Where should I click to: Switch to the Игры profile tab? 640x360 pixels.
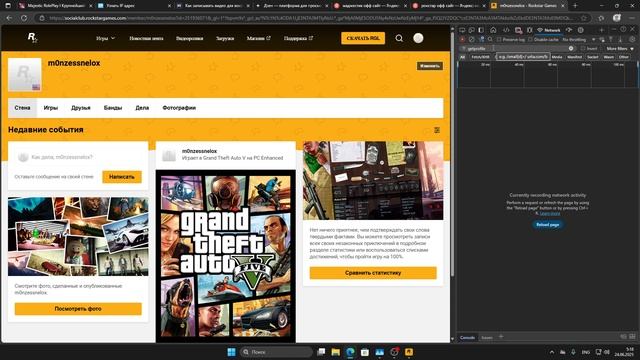tap(51, 108)
